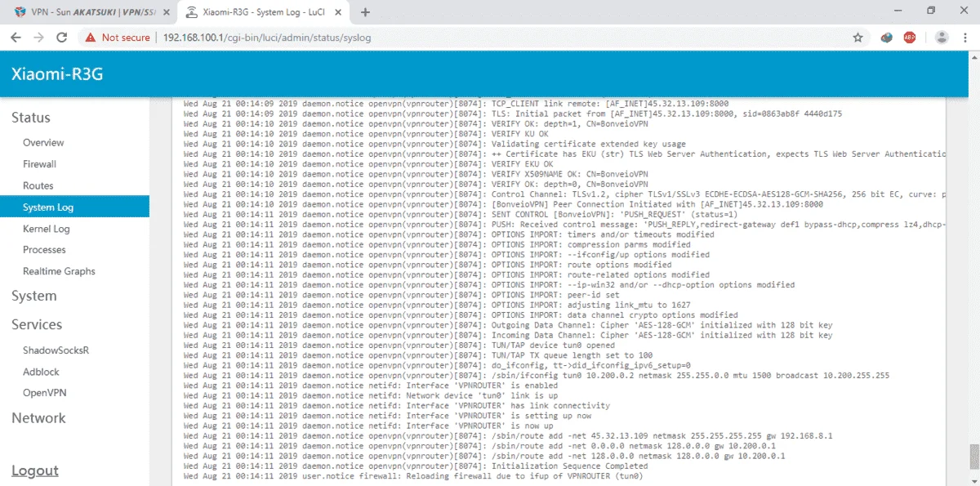Screen dimensions: 980x486
Task: Click log line 'Validating certificate extended key usage'
Action: (x=434, y=144)
